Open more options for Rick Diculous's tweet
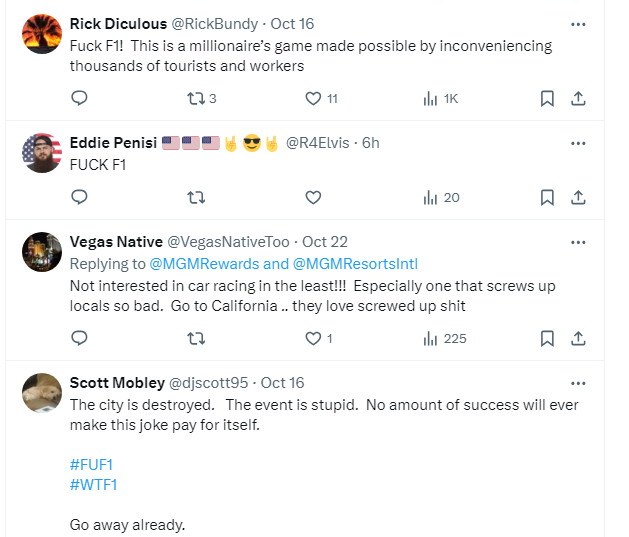629x537 pixels. click(x=577, y=24)
